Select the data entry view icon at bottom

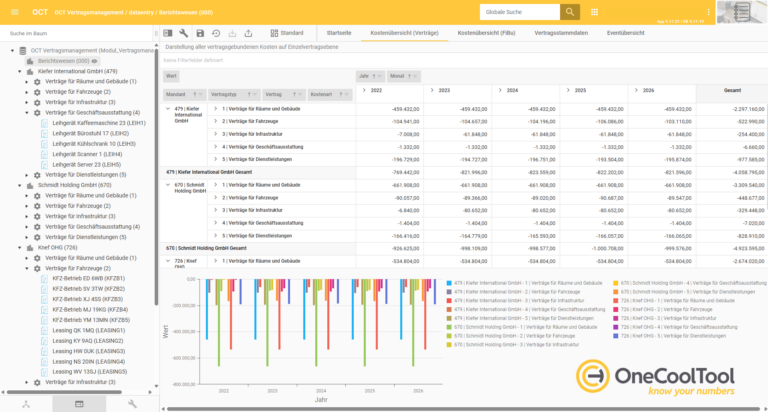click(x=79, y=404)
